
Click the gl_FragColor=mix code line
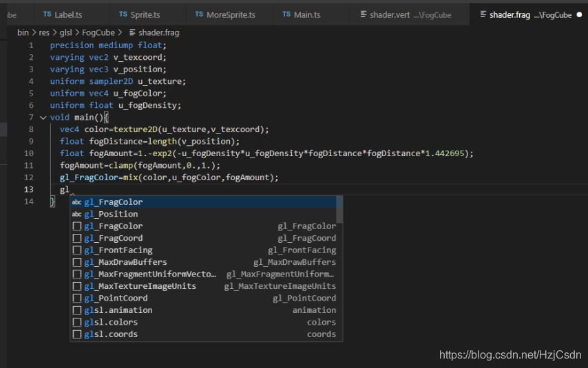(x=169, y=177)
